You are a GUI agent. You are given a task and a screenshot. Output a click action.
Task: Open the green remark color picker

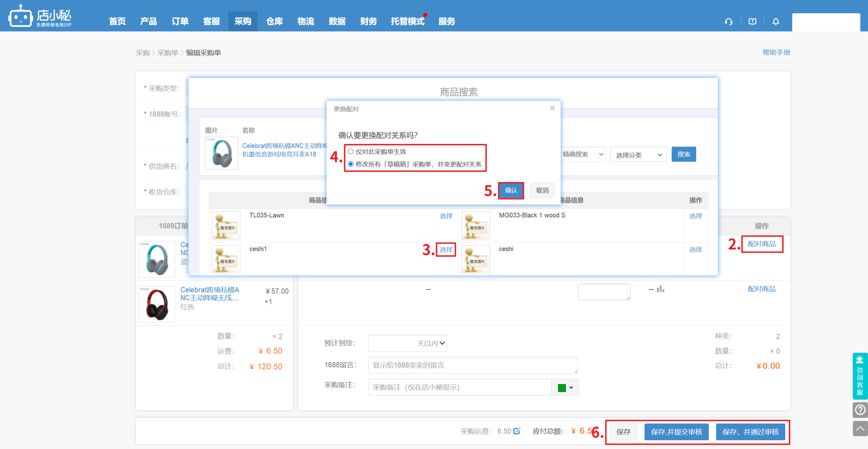tap(565, 388)
